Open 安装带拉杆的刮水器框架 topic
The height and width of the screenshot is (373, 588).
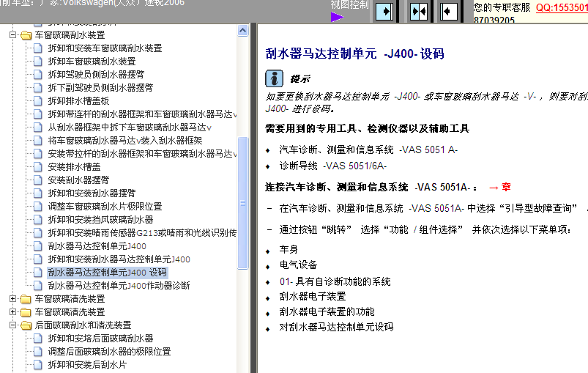(142, 153)
